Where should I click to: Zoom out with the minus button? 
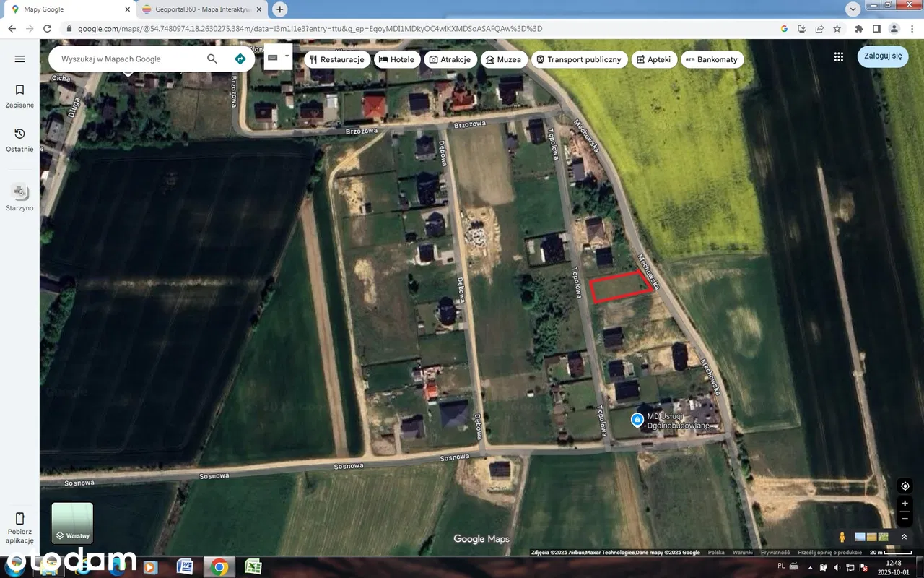pyautogui.click(x=905, y=519)
